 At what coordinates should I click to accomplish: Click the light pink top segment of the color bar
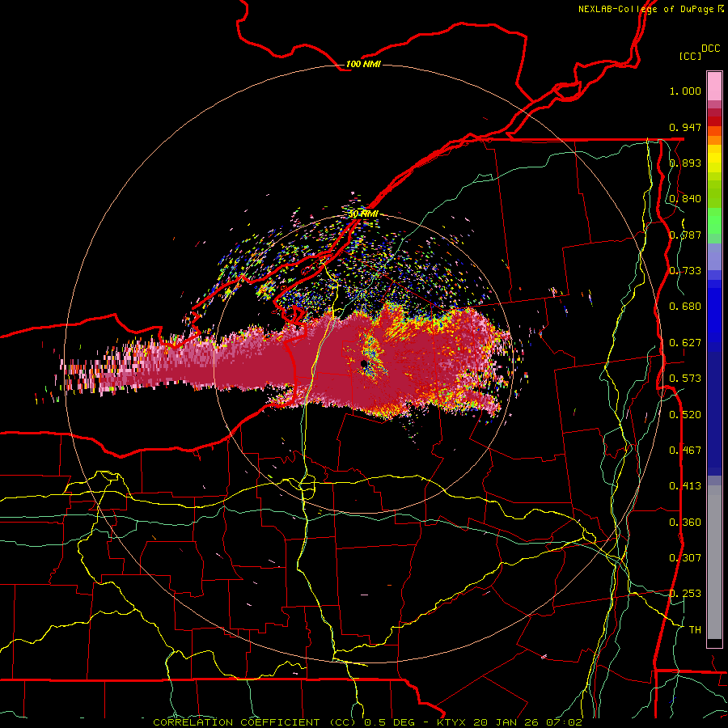pyautogui.click(x=714, y=87)
